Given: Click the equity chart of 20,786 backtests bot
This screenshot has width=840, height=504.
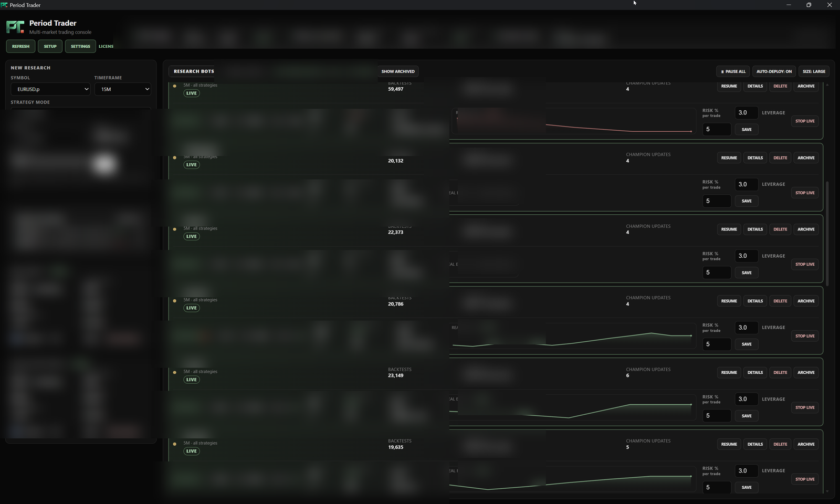Looking at the screenshot, I should (x=572, y=336).
